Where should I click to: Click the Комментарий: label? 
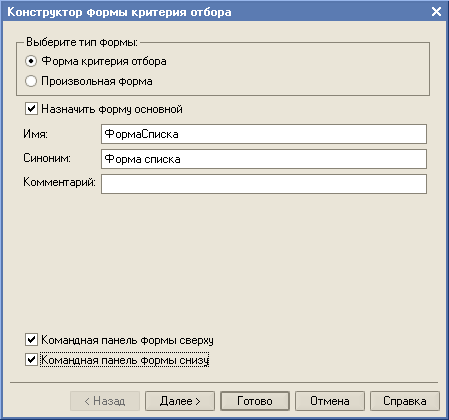coord(59,182)
